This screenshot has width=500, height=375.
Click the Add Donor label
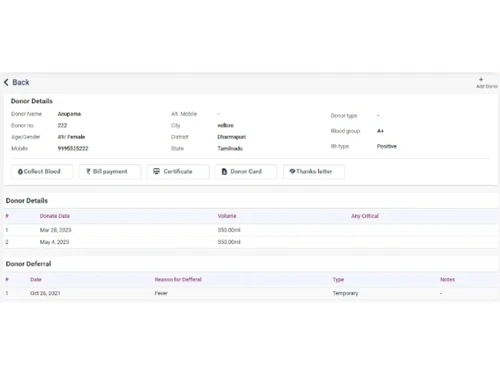487,86
